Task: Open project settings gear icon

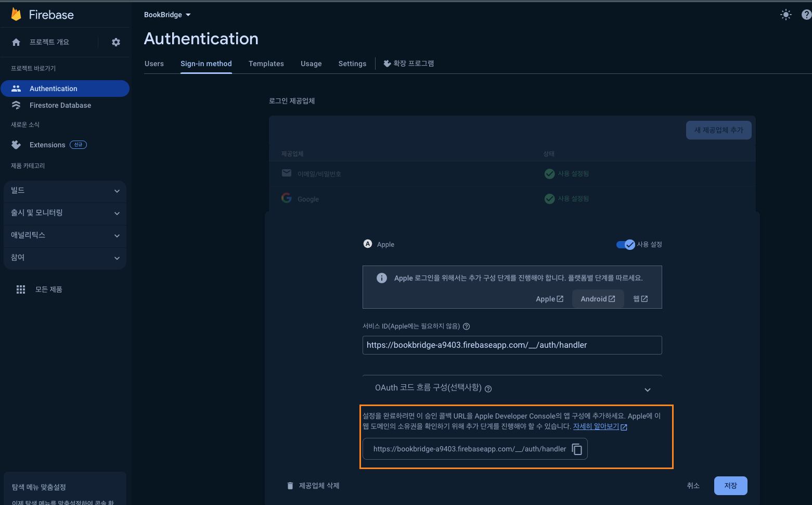Action: click(116, 42)
